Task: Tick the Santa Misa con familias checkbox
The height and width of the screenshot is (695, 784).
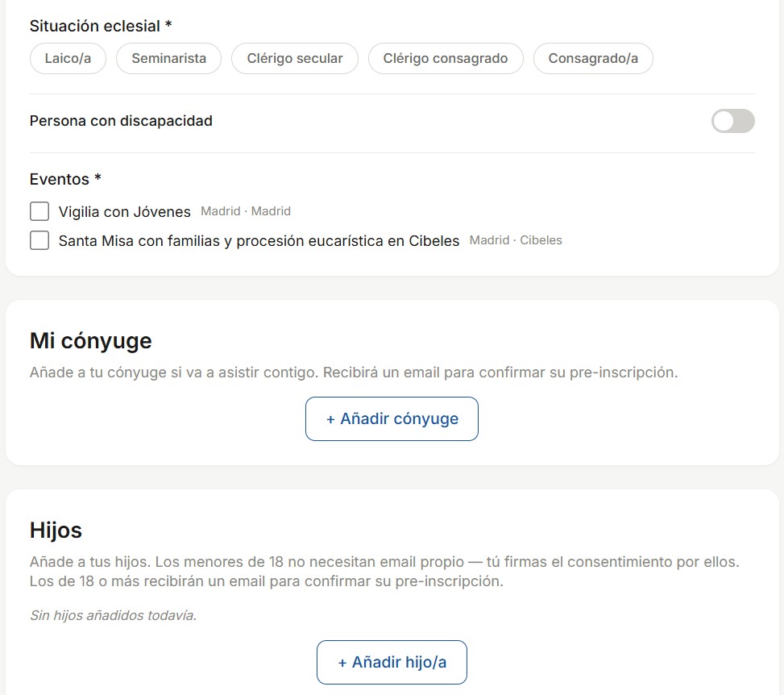Action: (x=39, y=240)
